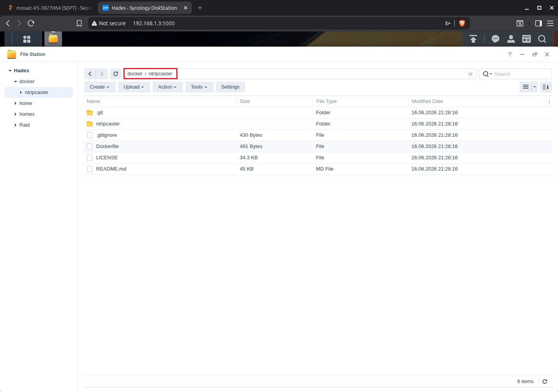Click the 34.3 KB size cell

(249, 158)
